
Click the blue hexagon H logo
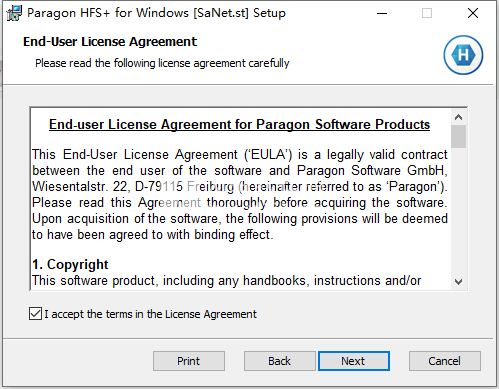(x=463, y=55)
